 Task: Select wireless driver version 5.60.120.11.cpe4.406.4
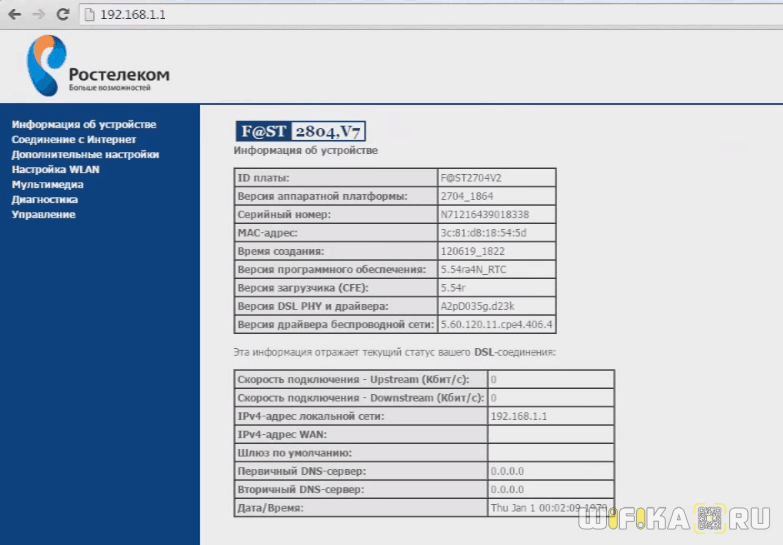click(x=496, y=324)
